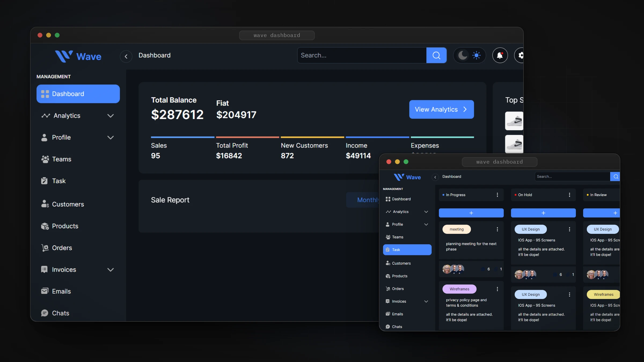Open notifications bell in large window

point(500,55)
